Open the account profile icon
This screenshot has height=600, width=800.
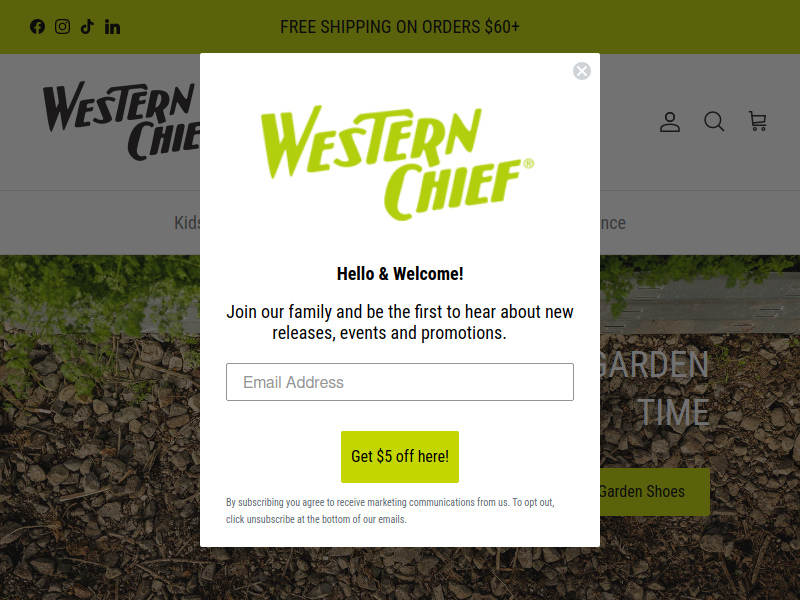click(x=670, y=122)
